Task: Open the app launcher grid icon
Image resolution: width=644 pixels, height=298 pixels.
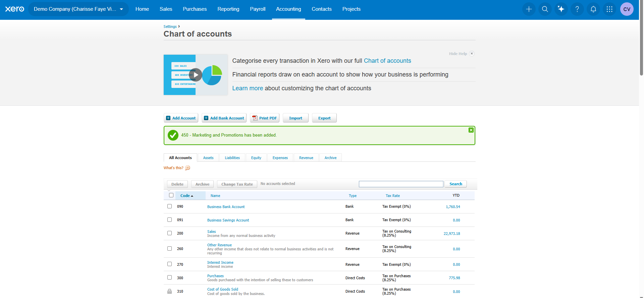Action: (609, 9)
